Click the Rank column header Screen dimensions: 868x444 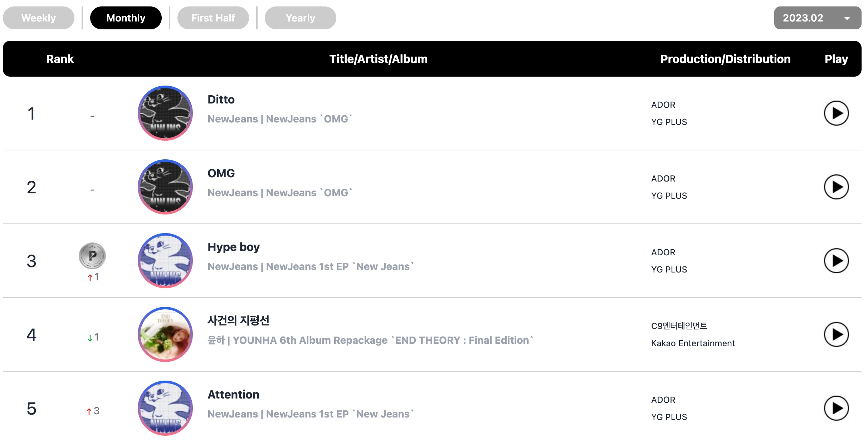pos(60,59)
